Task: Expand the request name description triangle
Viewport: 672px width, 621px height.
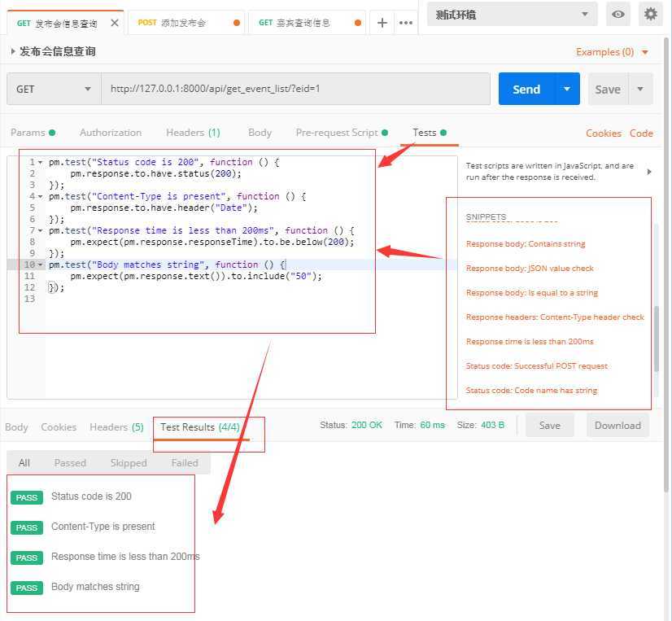Action: pos(13,51)
